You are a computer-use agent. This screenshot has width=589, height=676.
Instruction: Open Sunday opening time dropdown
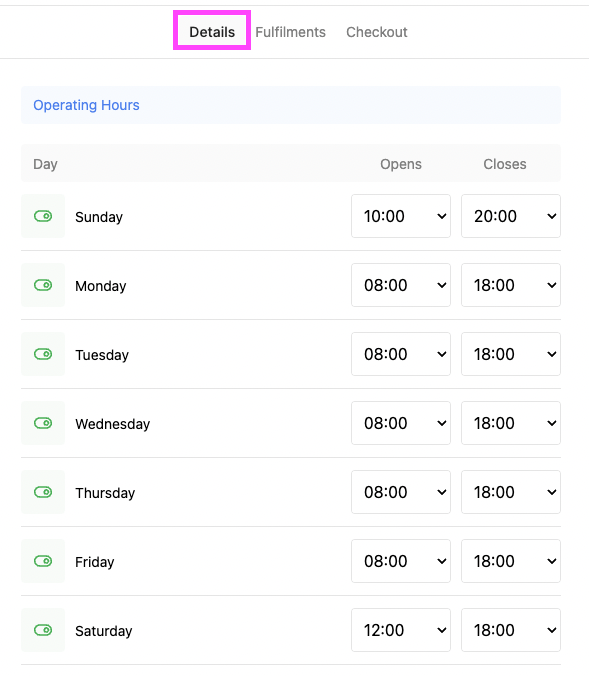pos(401,216)
